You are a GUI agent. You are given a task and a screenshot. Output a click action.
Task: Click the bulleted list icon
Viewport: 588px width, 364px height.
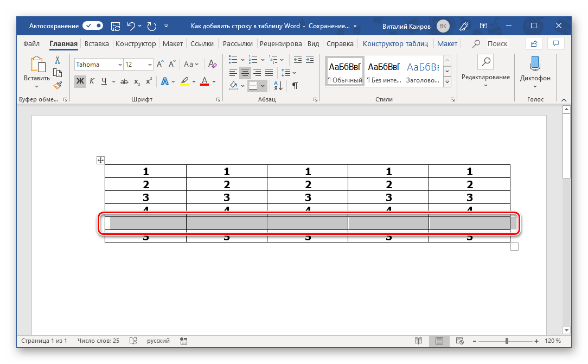[233, 60]
